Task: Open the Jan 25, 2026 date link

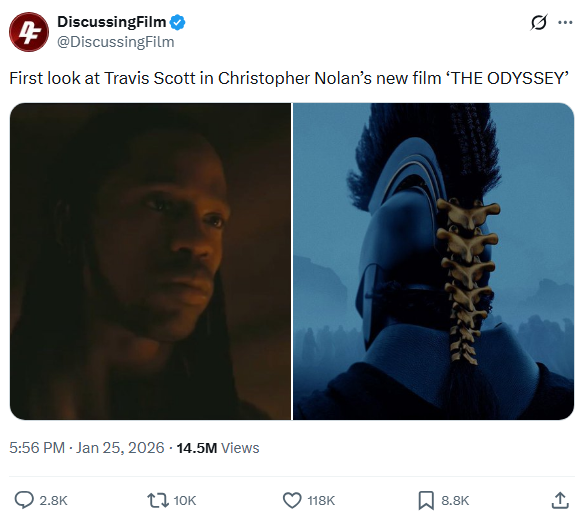Action: click(x=120, y=447)
